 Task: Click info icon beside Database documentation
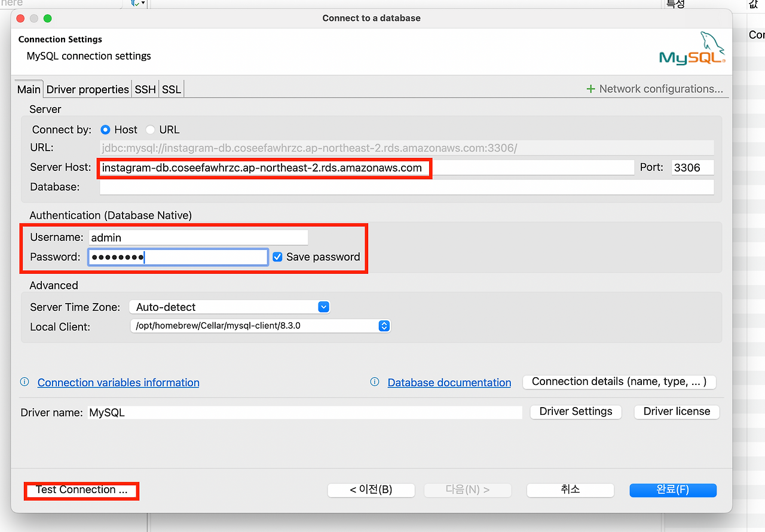375,382
